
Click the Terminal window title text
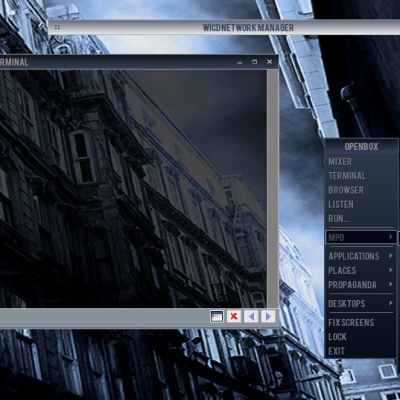pos(14,62)
